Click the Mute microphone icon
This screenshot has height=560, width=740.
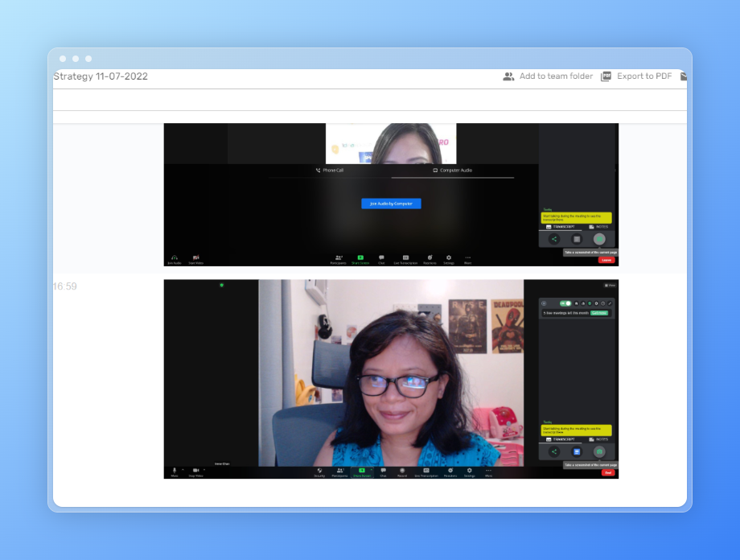pyautogui.click(x=175, y=471)
